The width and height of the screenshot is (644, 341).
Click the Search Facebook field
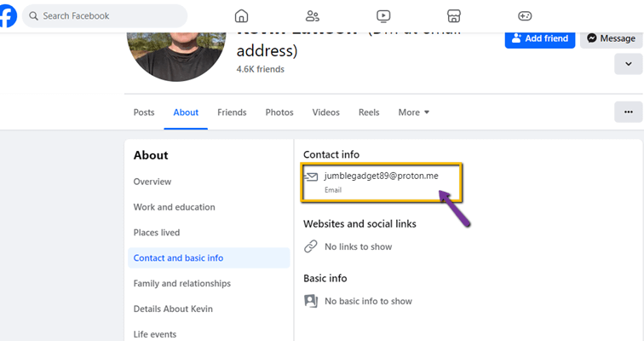pos(105,16)
